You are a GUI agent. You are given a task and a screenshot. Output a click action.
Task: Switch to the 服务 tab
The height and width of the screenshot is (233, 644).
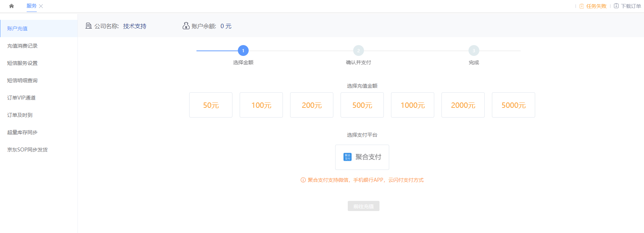(x=31, y=6)
